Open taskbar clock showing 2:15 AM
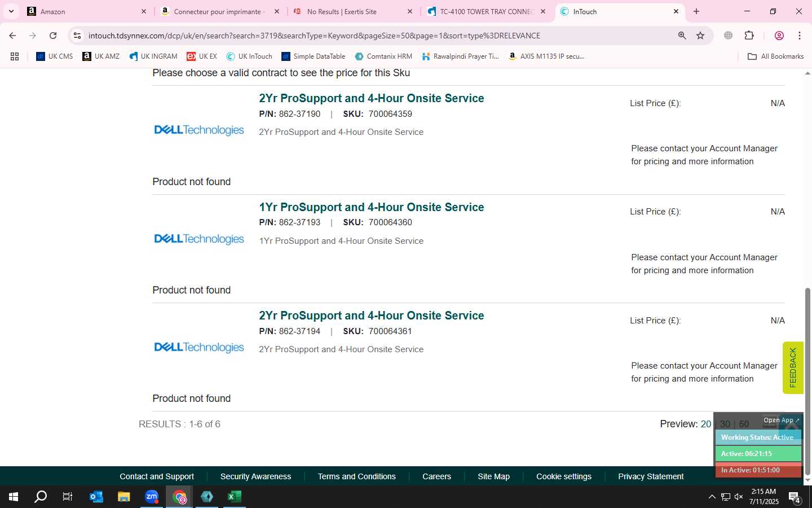This screenshot has width=812, height=508. [x=764, y=497]
